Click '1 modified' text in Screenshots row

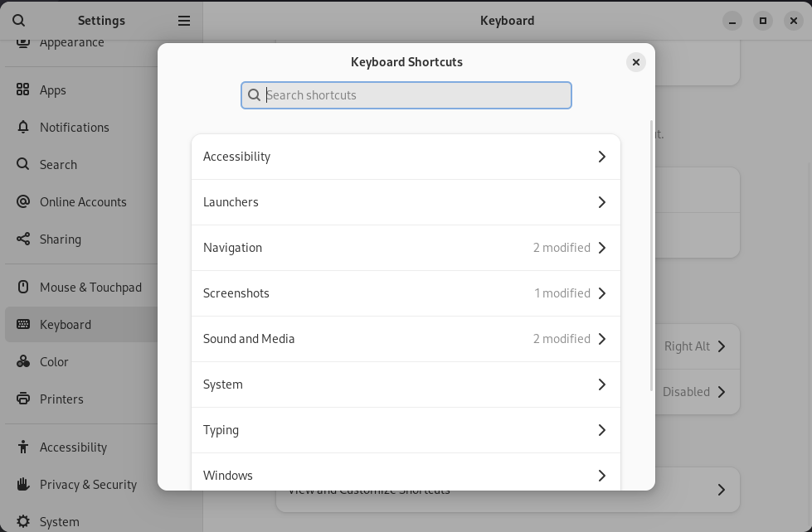tap(562, 293)
